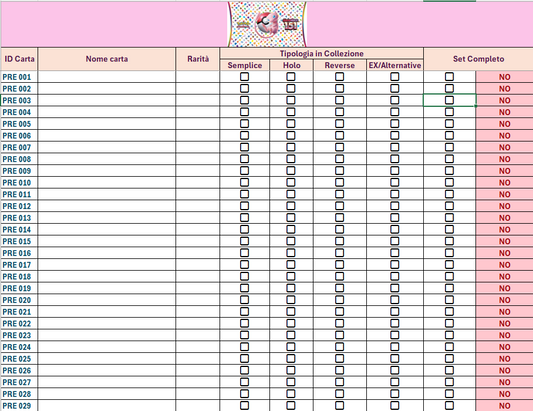Mark Semplice for card PRE 027
Viewport: 533px width, 411px height.
(244, 382)
